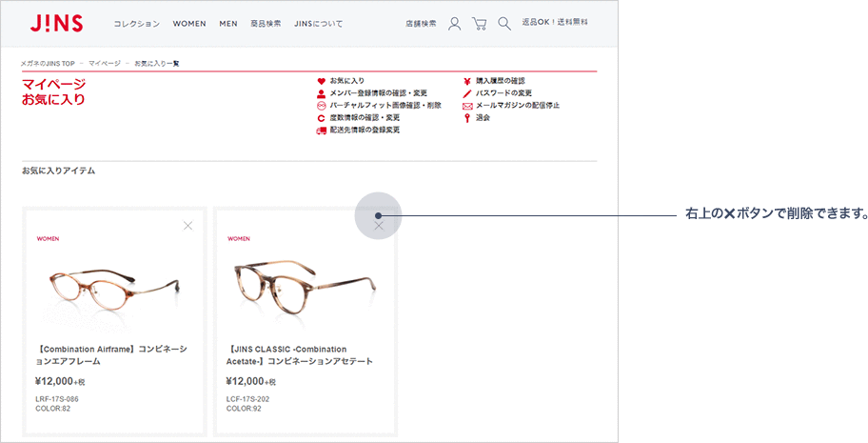Screen dimensions: 868x443
Task: Go to 店舗検索
Action: click(421, 24)
